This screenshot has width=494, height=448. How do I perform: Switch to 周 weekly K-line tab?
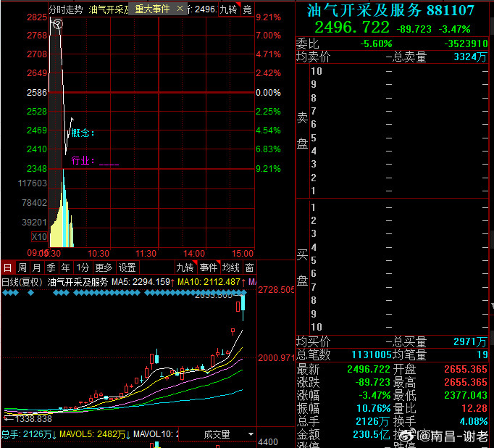[x=22, y=267]
